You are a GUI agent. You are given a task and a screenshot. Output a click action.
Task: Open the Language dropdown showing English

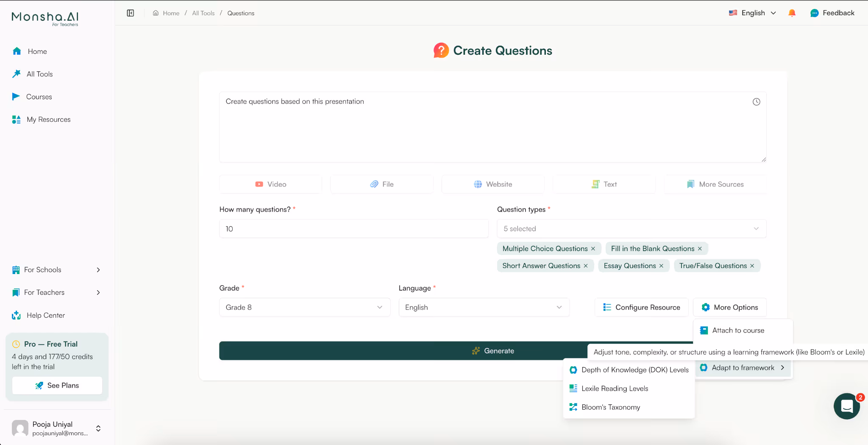point(483,307)
